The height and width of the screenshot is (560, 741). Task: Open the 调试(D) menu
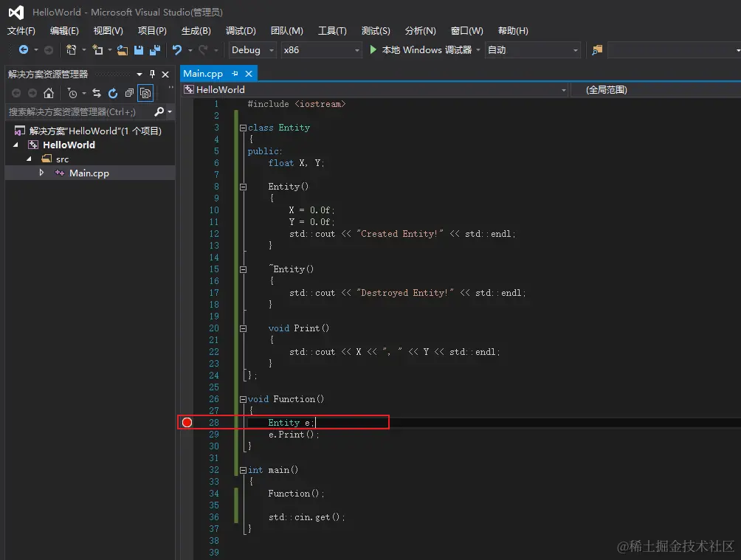[241, 30]
